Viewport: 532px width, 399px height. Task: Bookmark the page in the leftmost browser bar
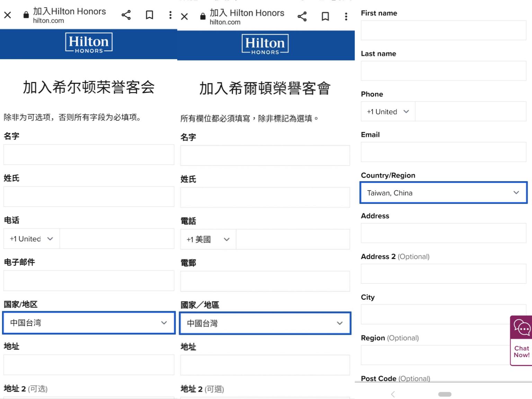coord(149,15)
